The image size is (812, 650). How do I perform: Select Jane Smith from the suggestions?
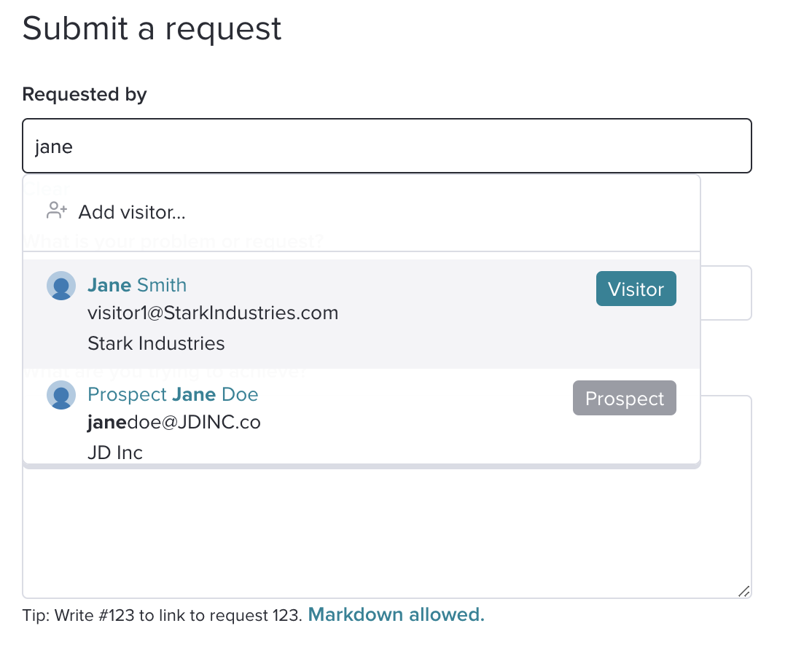pos(362,314)
